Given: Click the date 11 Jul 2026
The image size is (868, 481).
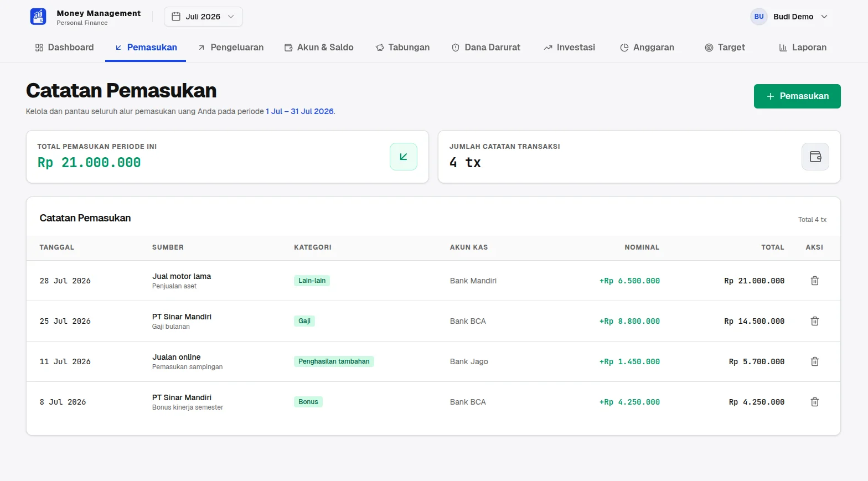Looking at the screenshot, I should [x=65, y=361].
